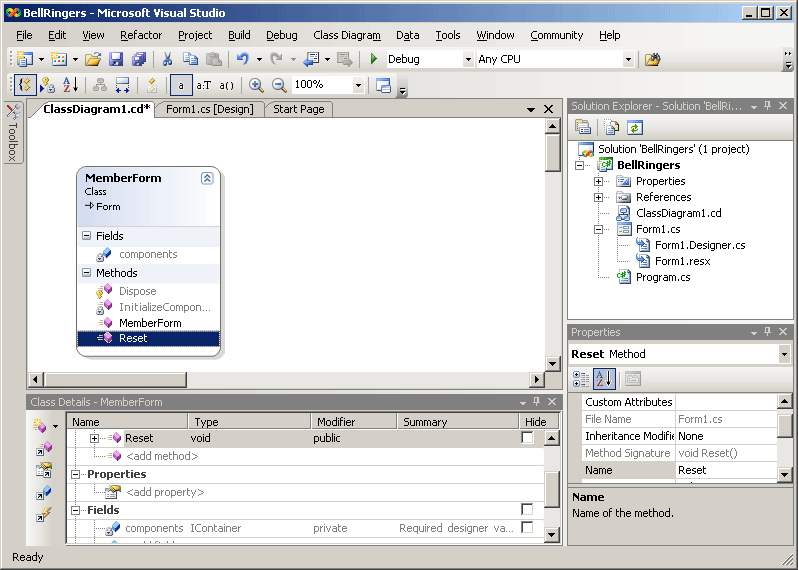This screenshot has width=798, height=570.
Task: Click the Cut scissors icon
Action: 167,59
